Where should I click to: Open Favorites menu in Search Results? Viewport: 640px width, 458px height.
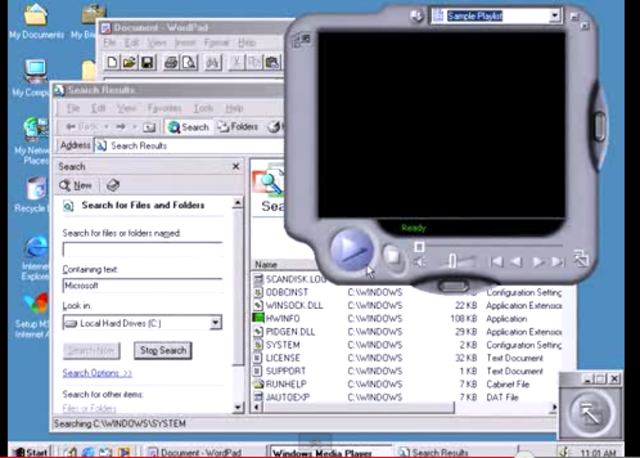pyautogui.click(x=164, y=108)
